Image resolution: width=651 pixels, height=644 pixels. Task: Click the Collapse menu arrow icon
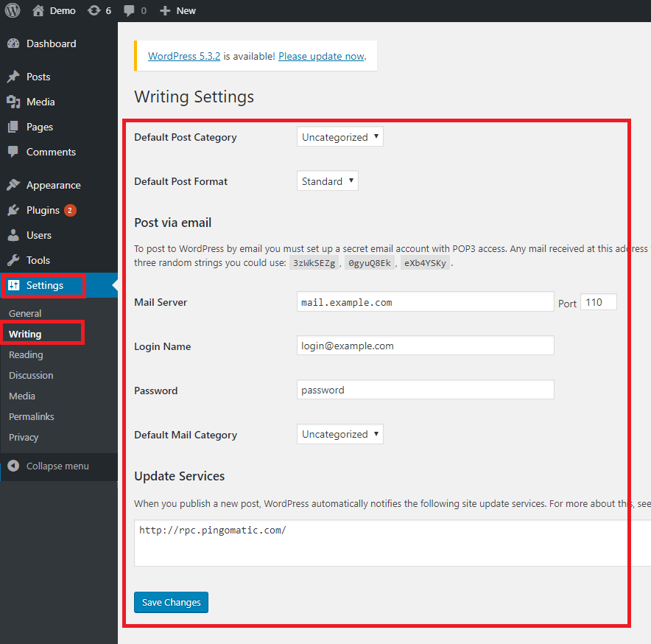(13, 466)
